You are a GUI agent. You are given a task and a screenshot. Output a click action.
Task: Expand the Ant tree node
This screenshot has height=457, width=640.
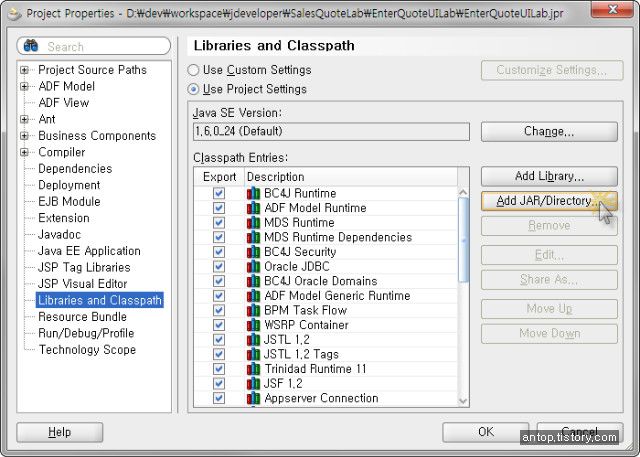24,119
